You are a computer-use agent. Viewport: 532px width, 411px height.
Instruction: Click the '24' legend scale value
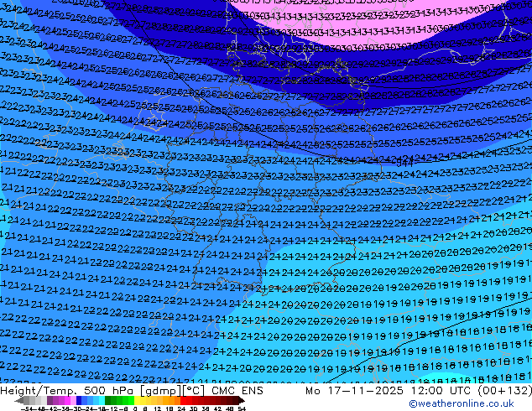tap(181, 408)
